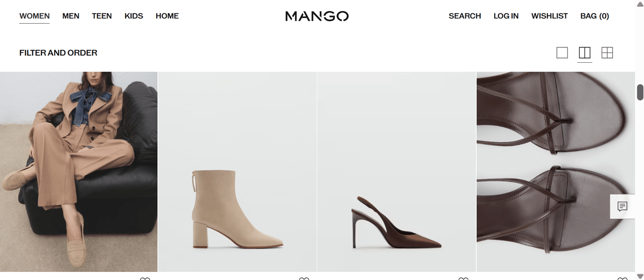644x280 pixels.
Task: Switch to single-column grid view icon
Action: click(562, 53)
